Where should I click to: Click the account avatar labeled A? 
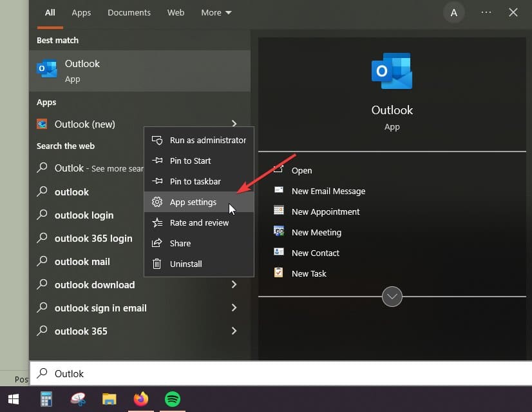point(453,13)
